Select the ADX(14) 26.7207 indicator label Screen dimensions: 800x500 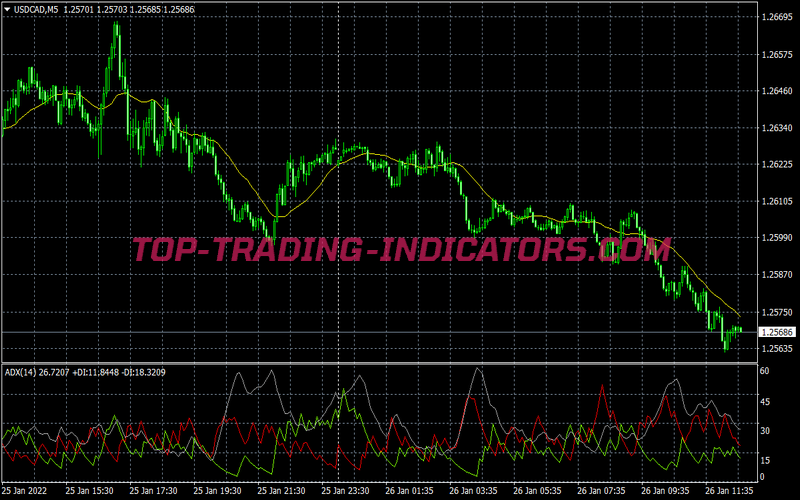click(x=37, y=372)
